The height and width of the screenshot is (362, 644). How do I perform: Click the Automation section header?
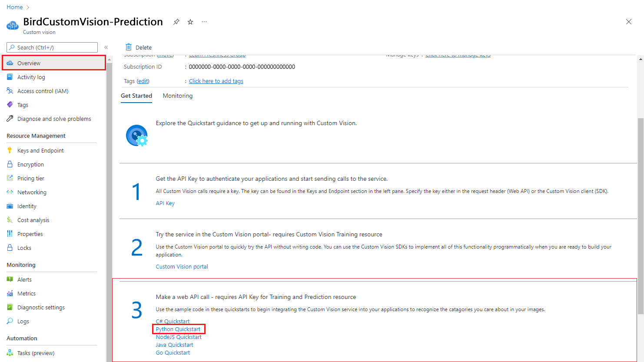22,338
